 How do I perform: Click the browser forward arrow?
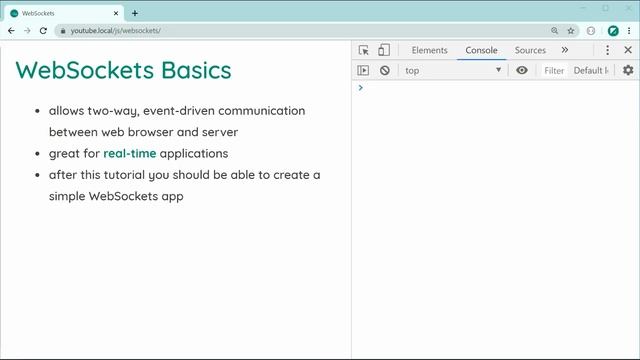coord(27,31)
